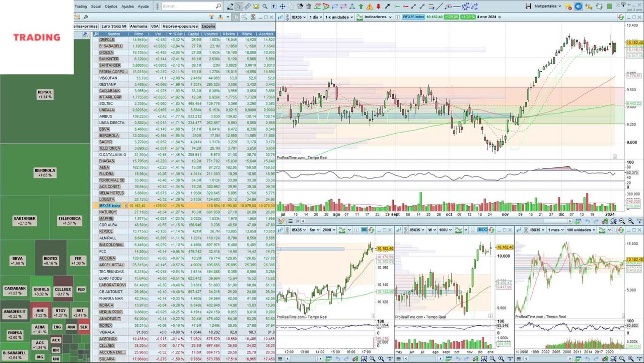Screen dimensions: 644x363
Task: Select the crosshair move tool
Action: (x=282, y=6)
